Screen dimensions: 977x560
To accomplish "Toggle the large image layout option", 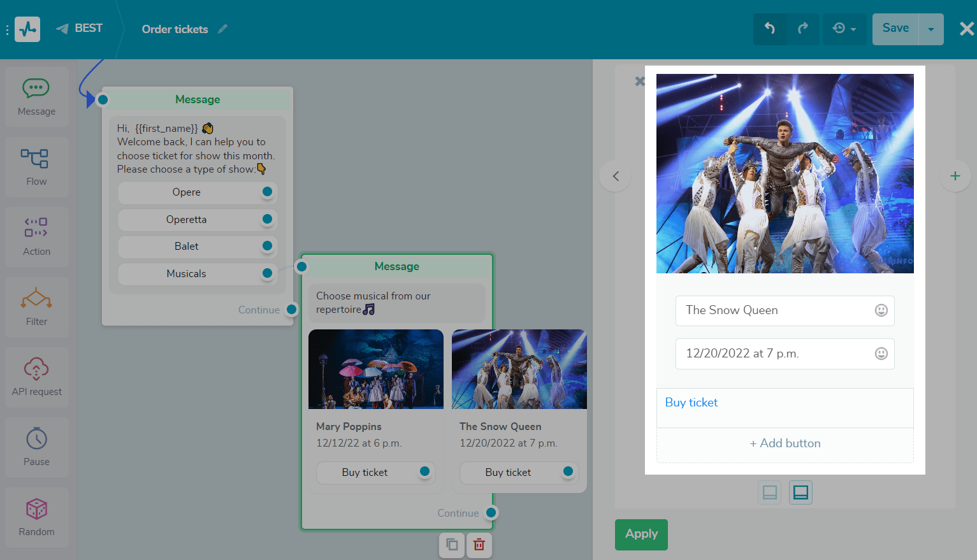I will (x=800, y=492).
